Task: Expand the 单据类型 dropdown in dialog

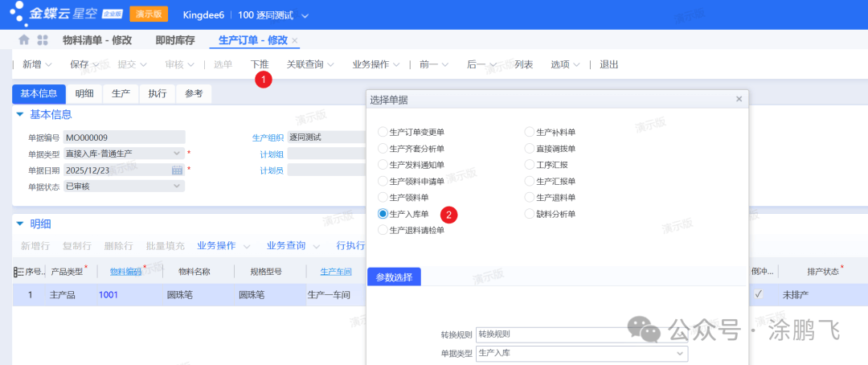Action: tap(680, 353)
